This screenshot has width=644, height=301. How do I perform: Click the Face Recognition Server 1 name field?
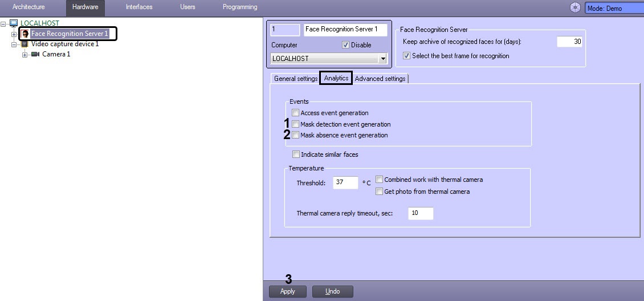[x=345, y=30]
